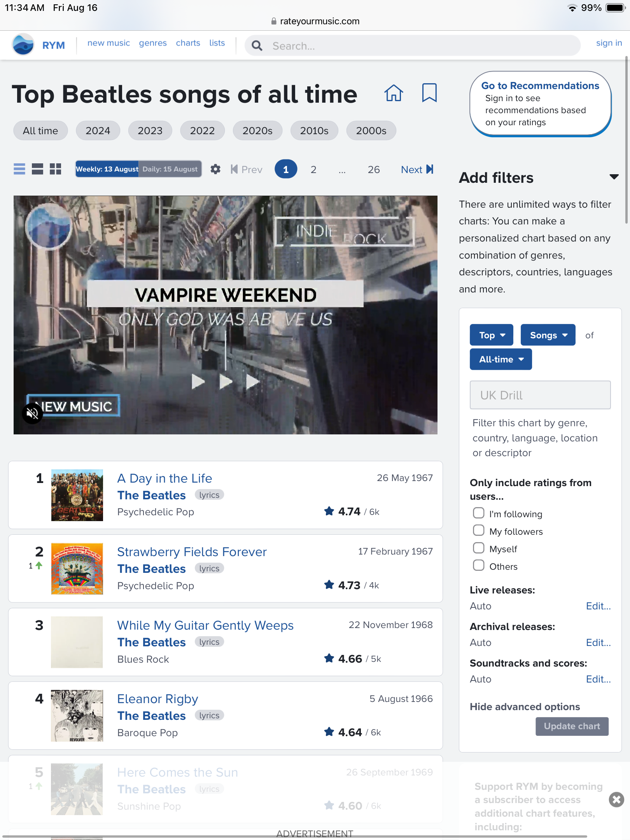Check the Others checkbox
The image size is (630, 840).
pyautogui.click(x=479, y=565)
